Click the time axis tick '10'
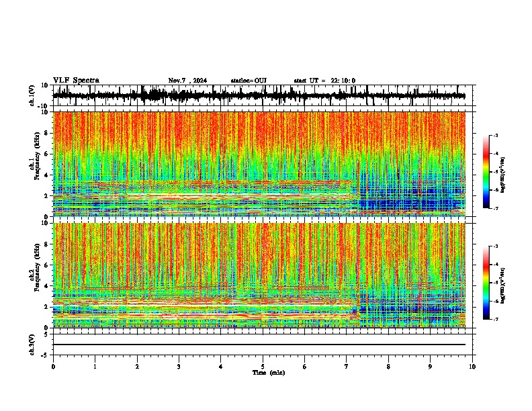 pos(472,367)
